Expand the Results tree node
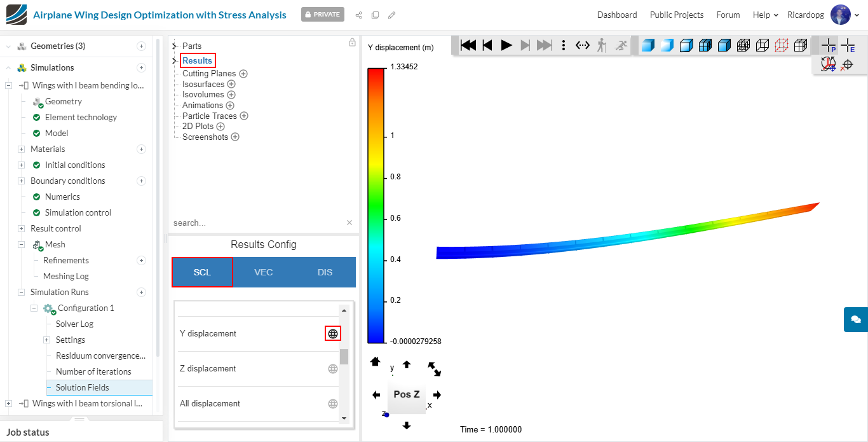Image resolution: width=868 pixels, height=442 pixels. [x=175, y=60]
